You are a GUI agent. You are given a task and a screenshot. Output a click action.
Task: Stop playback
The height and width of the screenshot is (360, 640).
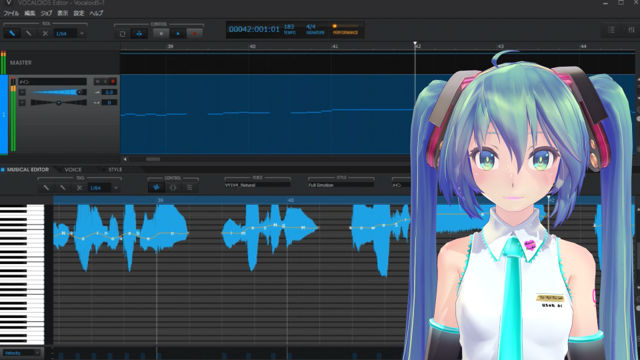click(161, 33)
